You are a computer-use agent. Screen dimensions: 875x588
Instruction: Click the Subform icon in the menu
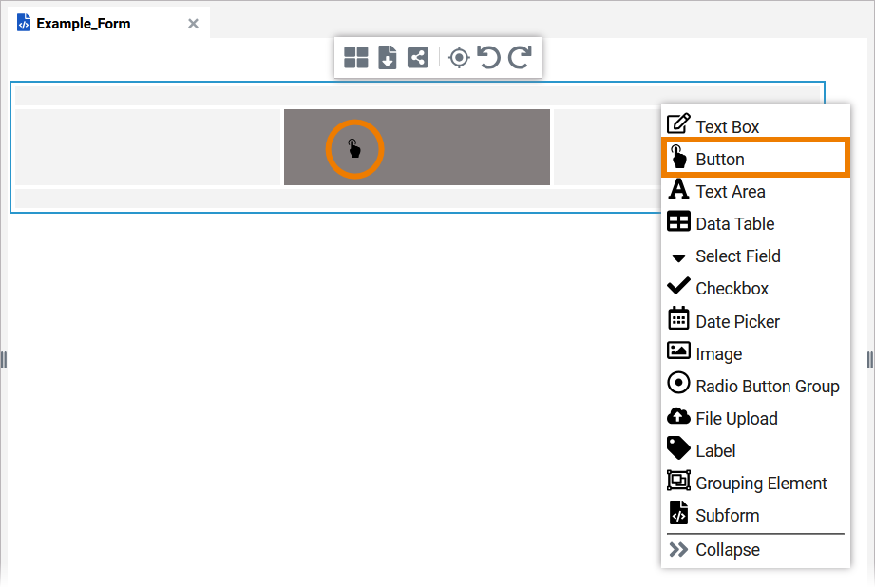click(x=725, y=515)
